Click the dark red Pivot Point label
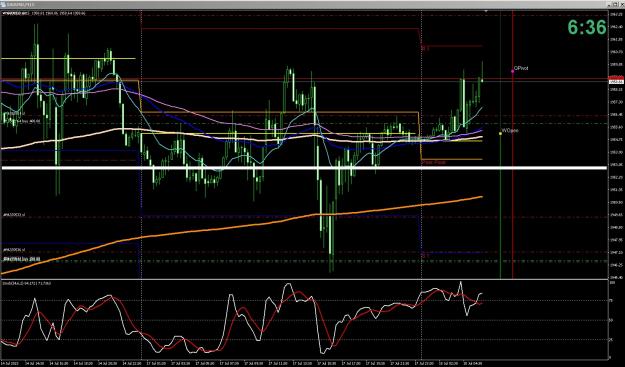 [433, 162]
